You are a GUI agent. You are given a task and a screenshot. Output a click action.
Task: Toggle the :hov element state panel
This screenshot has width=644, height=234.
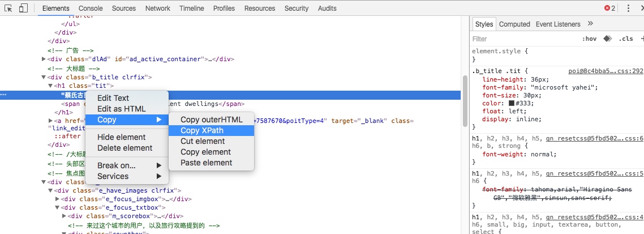[589, 39]
